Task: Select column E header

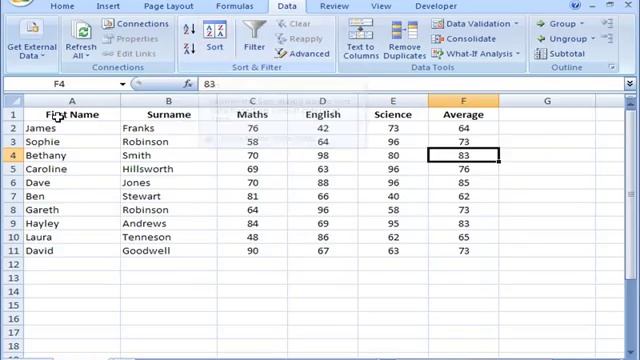Action: click(x=393, y=101)
